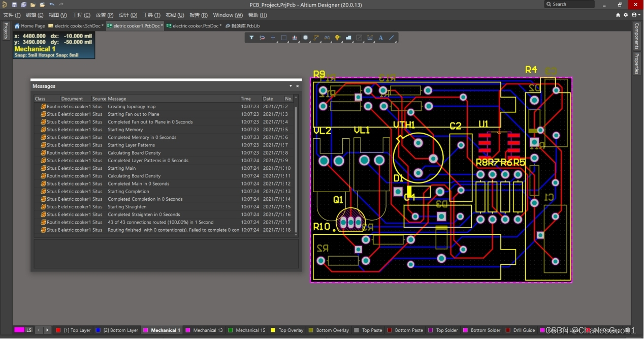Open the align objects tool
The width and height of the screenshot is (644, 339).
tap(295, 38)
